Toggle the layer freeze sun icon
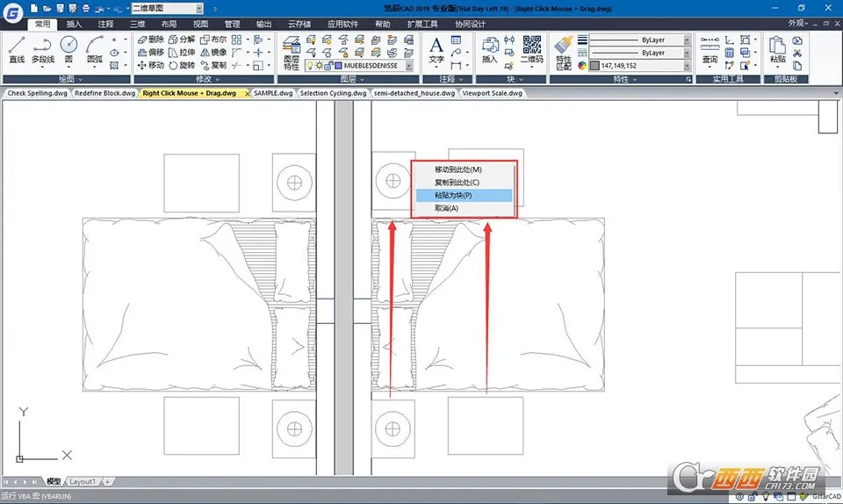The height and width of the screenshot is (504, 843). point(319,66)
